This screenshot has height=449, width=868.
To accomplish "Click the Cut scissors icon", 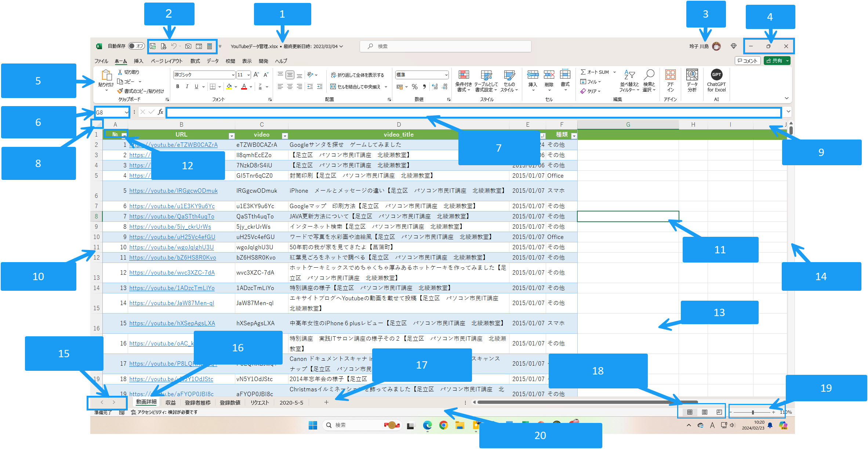I will coord(120,72).
